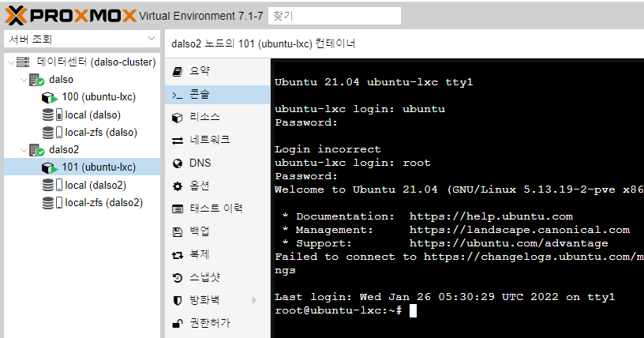Click the dalso node building icon

click(36, 80)
